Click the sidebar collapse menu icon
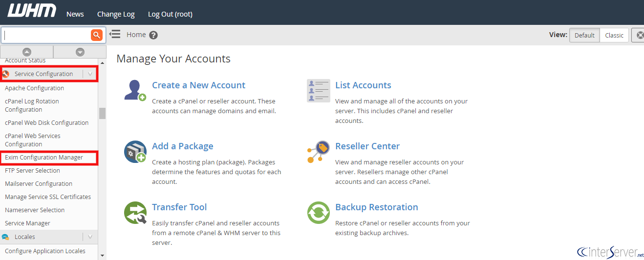644x260 pixels. [x=115, y=34]
